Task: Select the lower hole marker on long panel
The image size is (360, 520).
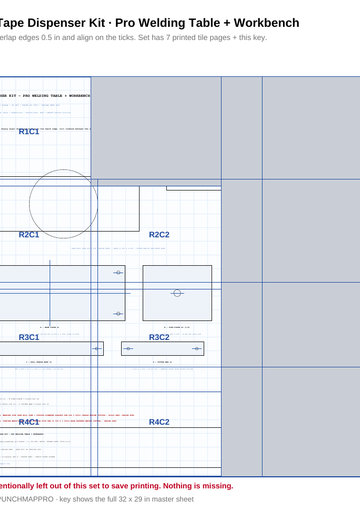Action: (118, 314)
